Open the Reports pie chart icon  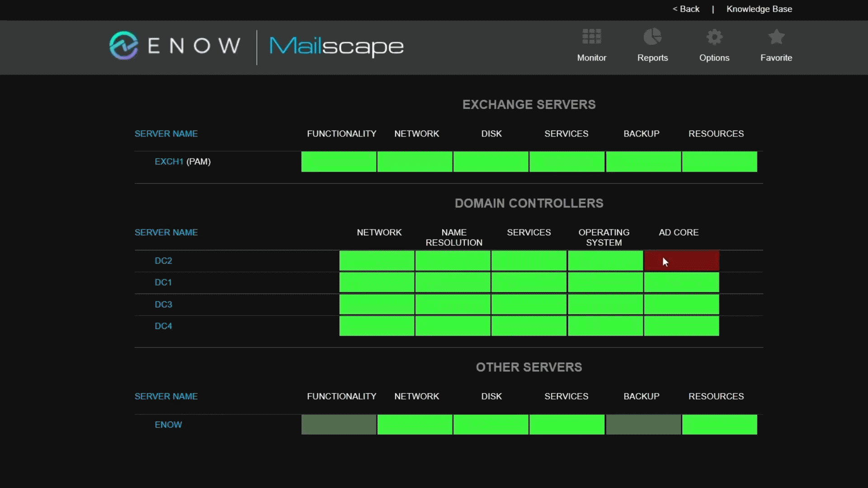click(652, 37)
